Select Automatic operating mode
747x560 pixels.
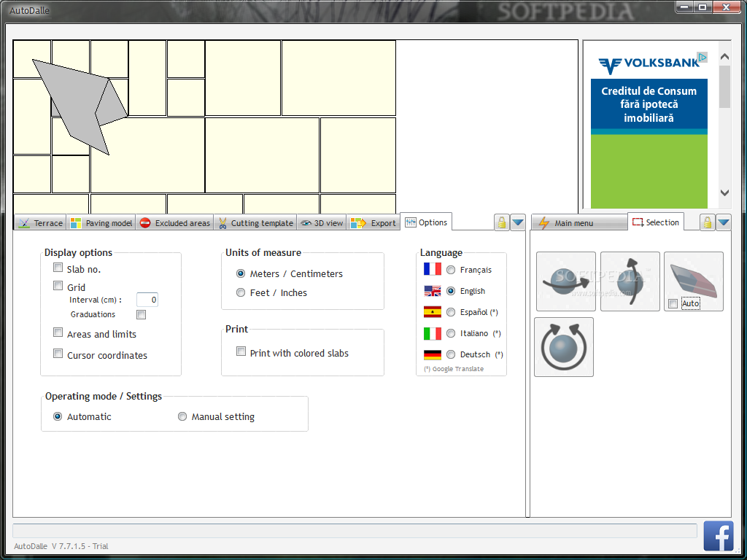click(x=58, y=416)
